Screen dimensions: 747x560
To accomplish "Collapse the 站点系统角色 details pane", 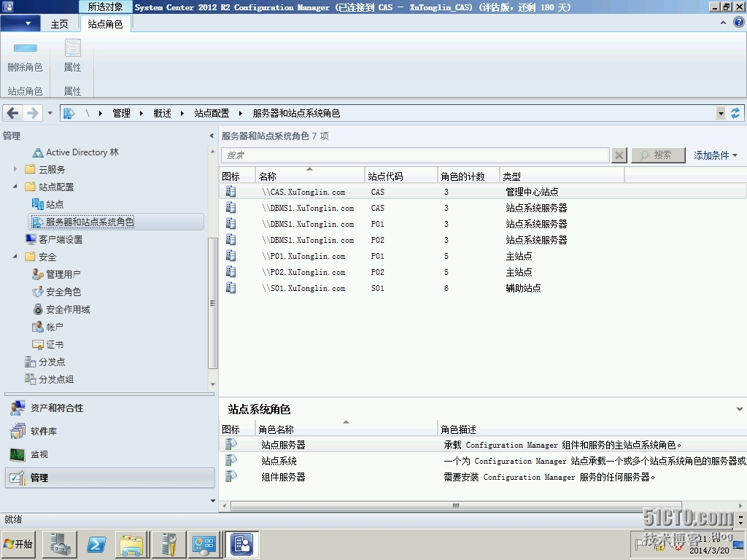I will click(x=740, y=408).
